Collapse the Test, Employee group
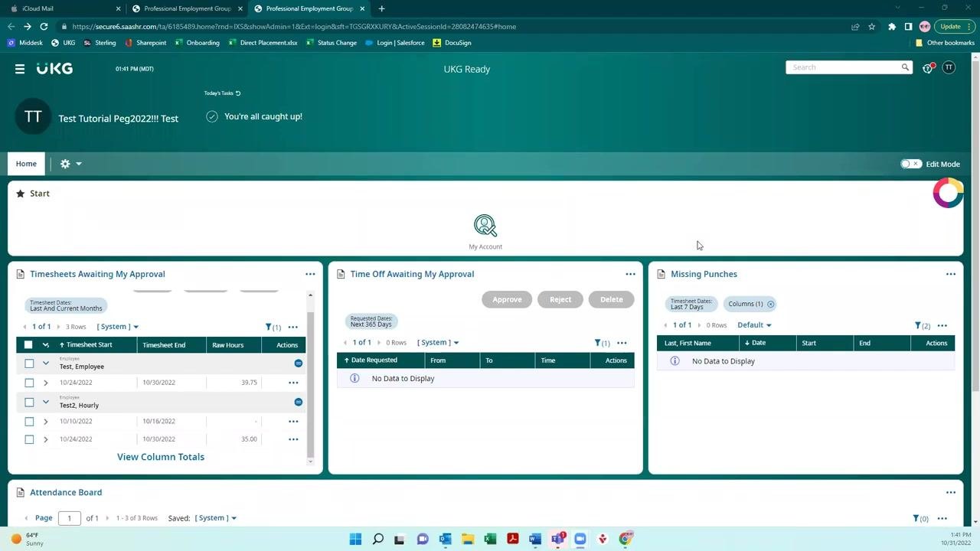 tap(45, 364)
